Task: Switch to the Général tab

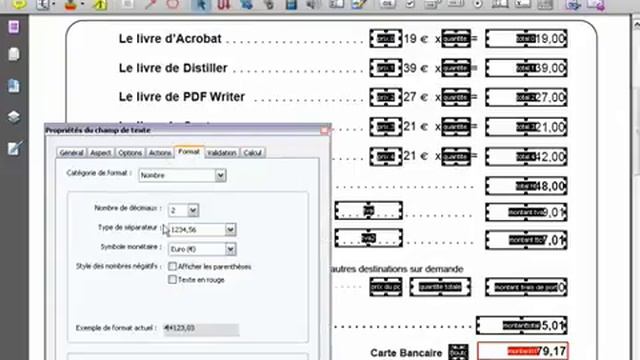Action: [x=71, y=153]
